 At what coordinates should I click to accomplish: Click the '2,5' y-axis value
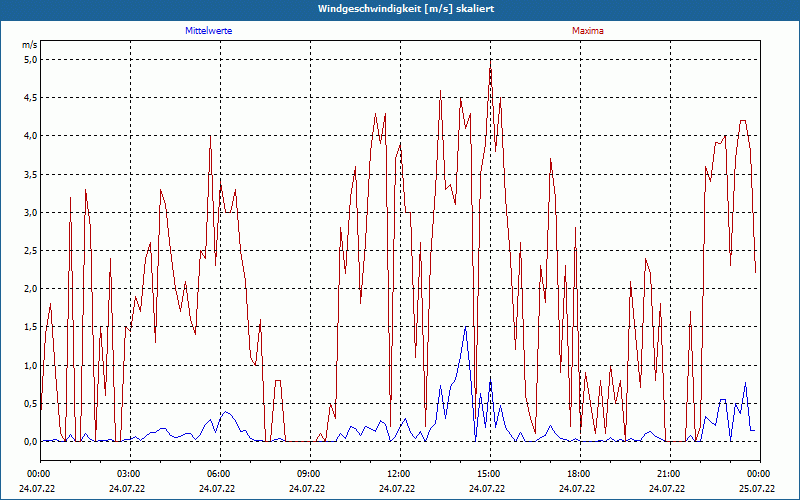tap(31, 251)
